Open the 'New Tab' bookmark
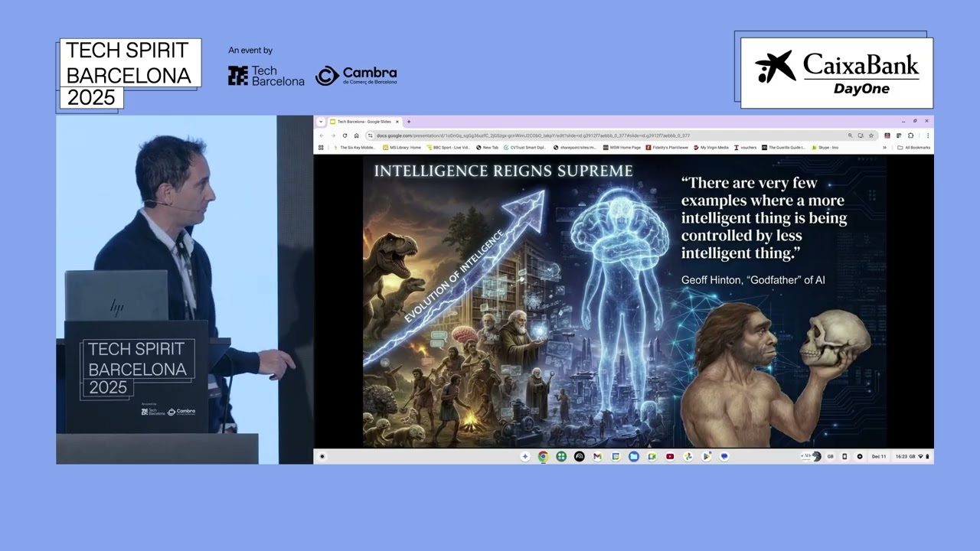The height and width of the screenshot is (551, 980). coord(487,147)
